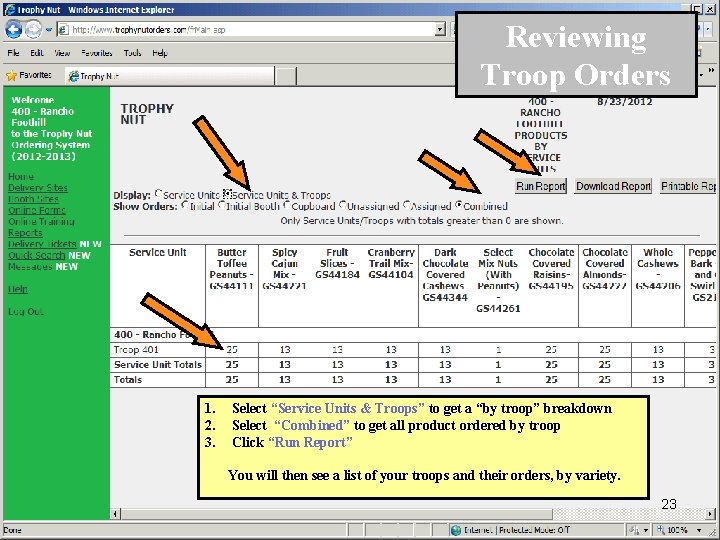The width and height of the screenshot is (720, 540).
Task: Click the Download Report button
Action: 613,186
